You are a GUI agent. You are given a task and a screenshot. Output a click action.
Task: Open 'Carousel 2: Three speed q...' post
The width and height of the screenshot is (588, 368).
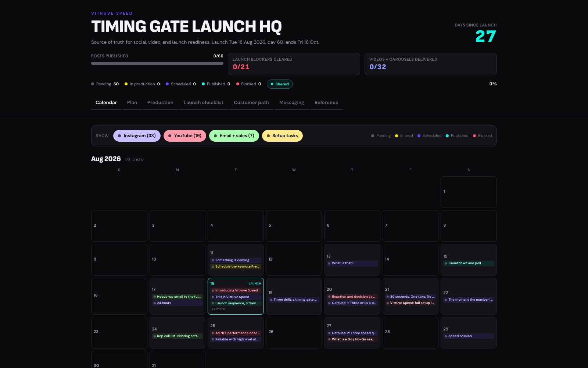(x=352, y=333)
